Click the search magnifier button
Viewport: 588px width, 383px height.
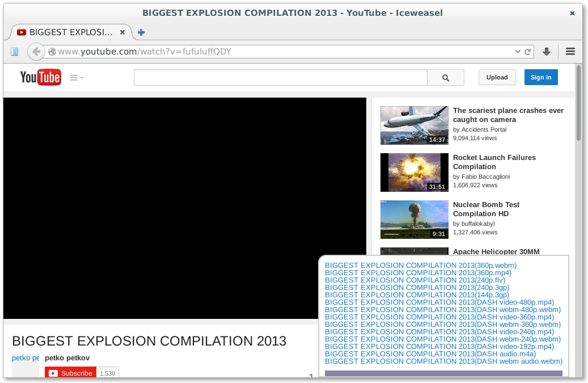pyautogui.click(x=446, y=78)
